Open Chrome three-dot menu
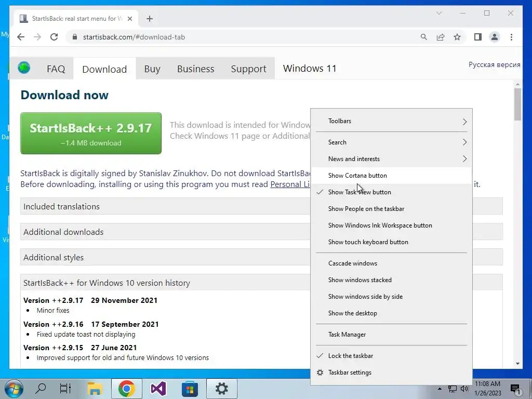The image size is (532, 399). (x=511, y=37)
